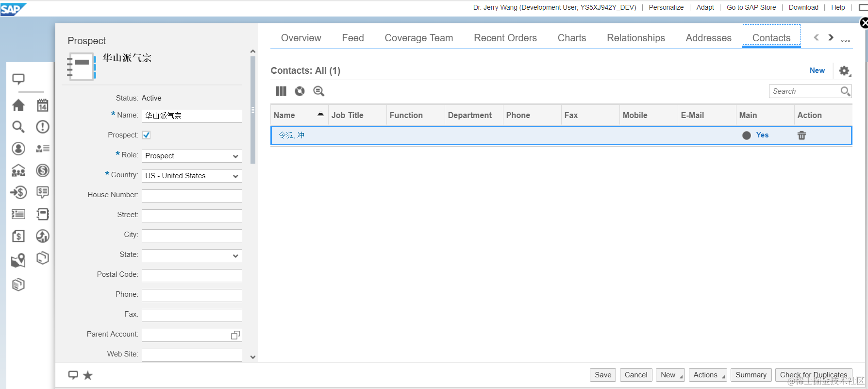Open the dollar coin icon in sidebar

(43, 170)
